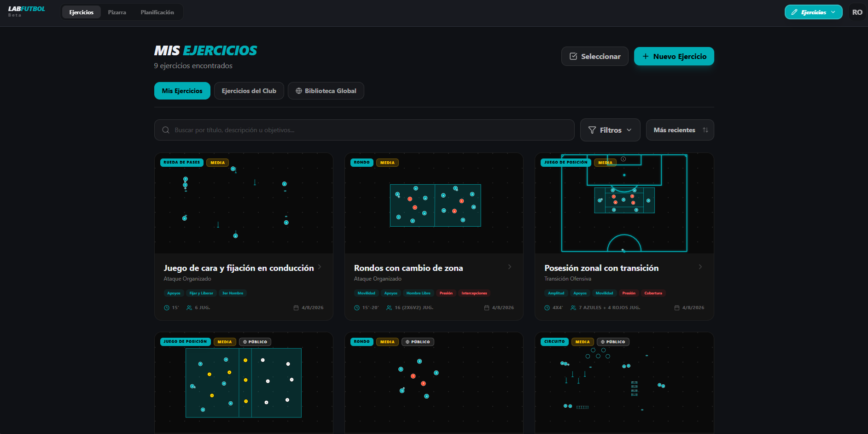This screenshot has height=434, width=868.
Task: Open the full-pitch Juego de Posición thumbnail
Action: pos(624,203)
